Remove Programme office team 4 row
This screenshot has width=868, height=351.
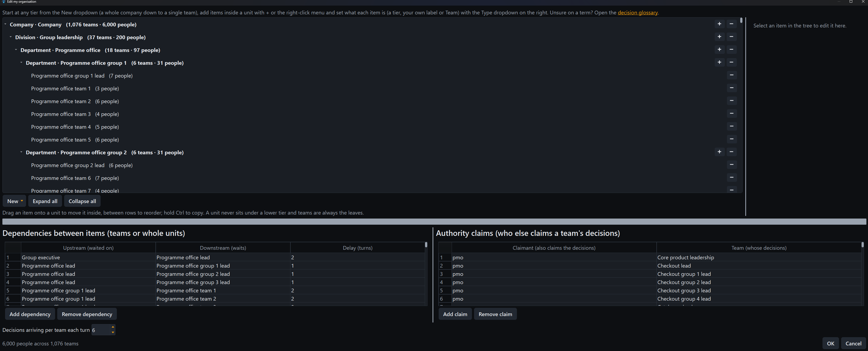(x=731, y=127)
